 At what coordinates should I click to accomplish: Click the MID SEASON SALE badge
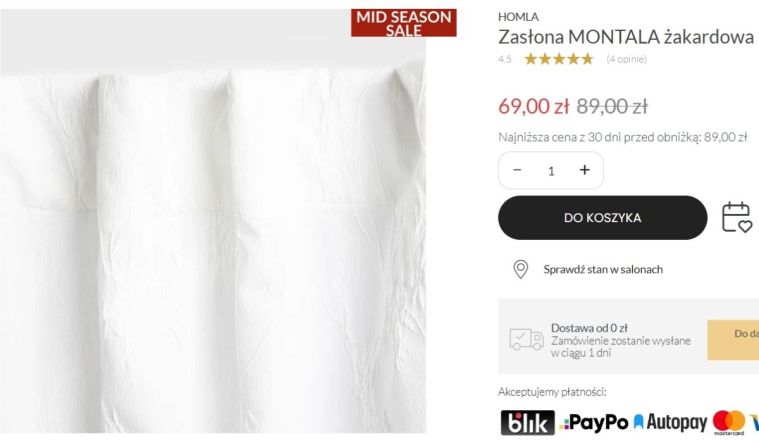[404, 23]
